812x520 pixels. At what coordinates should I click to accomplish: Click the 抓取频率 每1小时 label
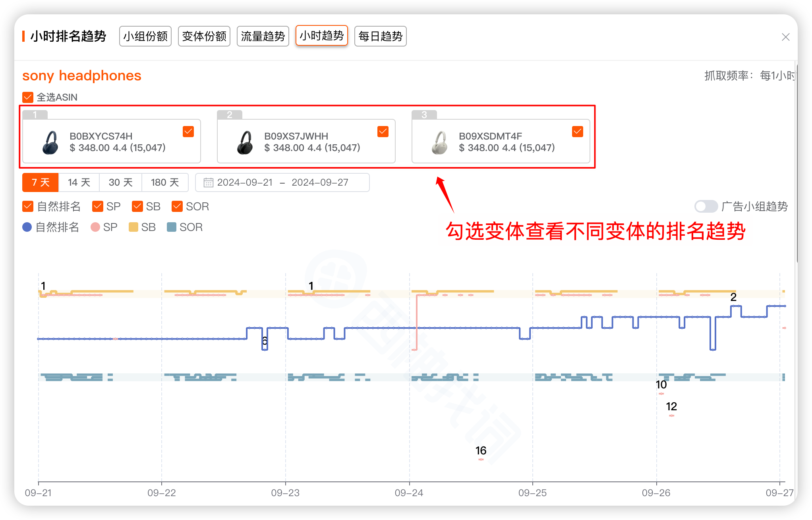pyautogui.click(x=750, y=76)
